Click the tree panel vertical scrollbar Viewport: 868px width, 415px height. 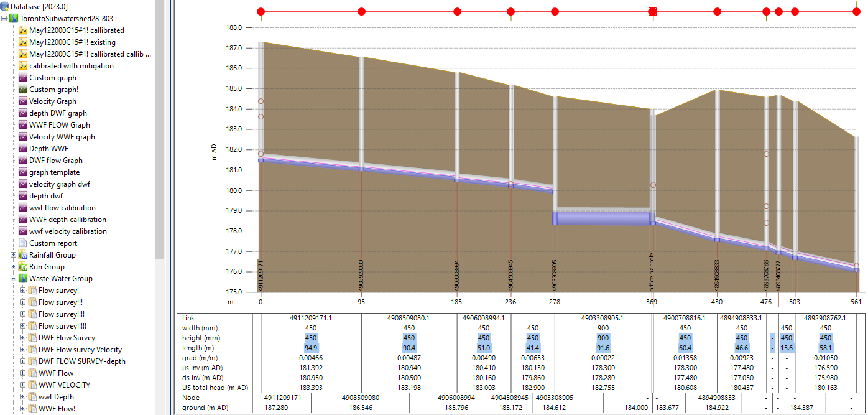(160, 124)
